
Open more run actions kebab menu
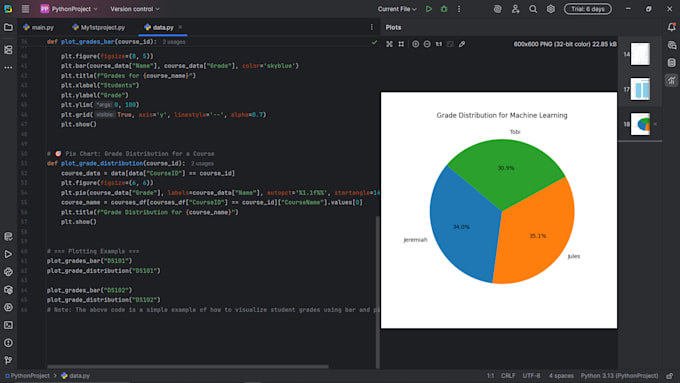click(459, 9)
